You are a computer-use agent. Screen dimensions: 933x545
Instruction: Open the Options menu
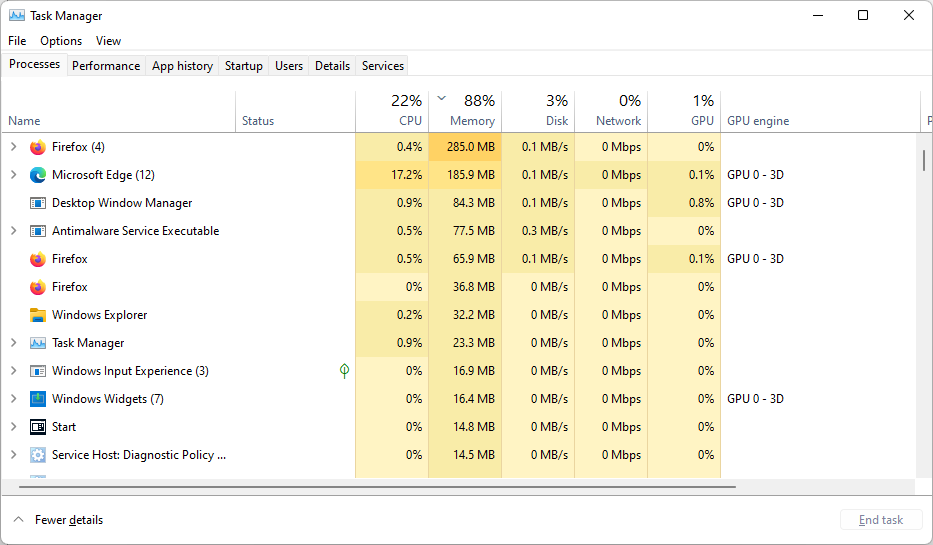click(61, 40)
